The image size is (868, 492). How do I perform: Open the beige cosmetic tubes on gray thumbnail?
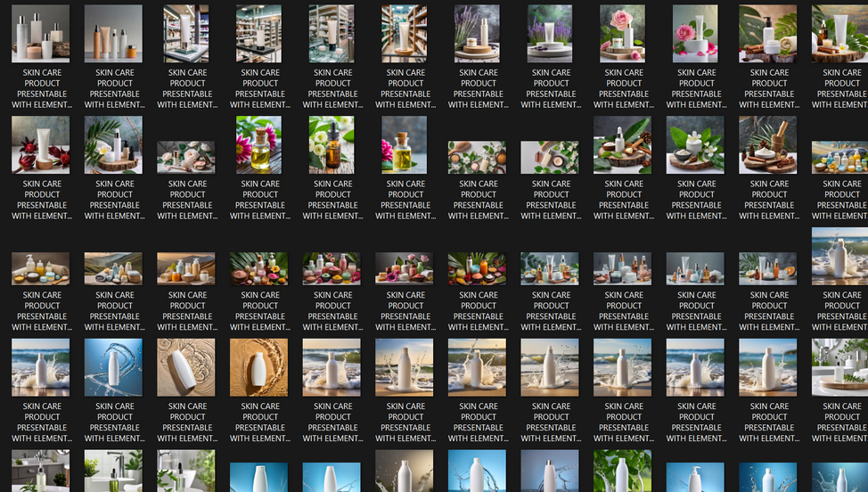[115, 34]
